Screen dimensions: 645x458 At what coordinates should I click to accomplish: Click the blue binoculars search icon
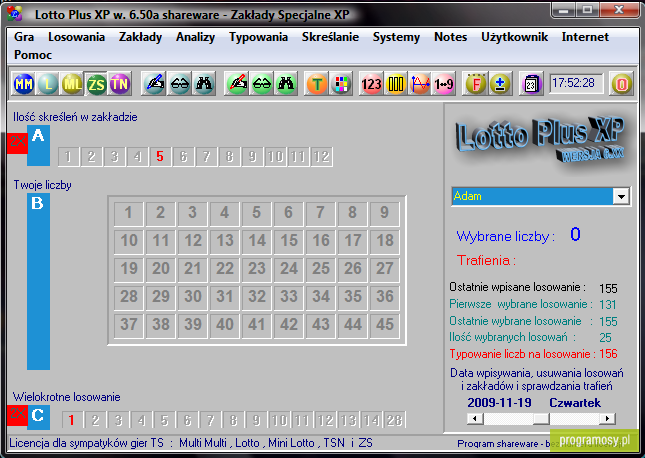coord(203,84)
